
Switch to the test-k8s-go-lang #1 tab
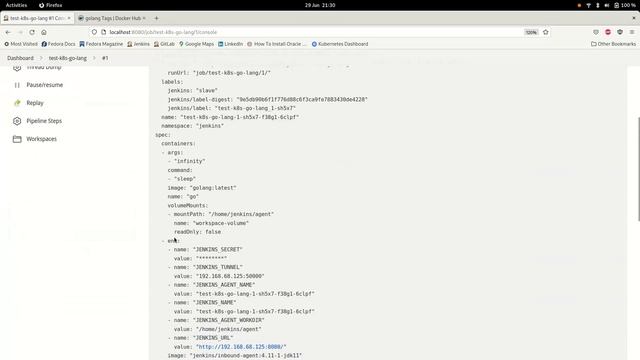(37, 18)
